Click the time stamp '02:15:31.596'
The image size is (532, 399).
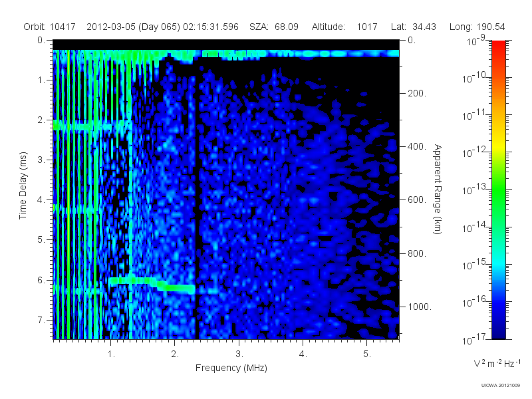click(x=211, y=27)
